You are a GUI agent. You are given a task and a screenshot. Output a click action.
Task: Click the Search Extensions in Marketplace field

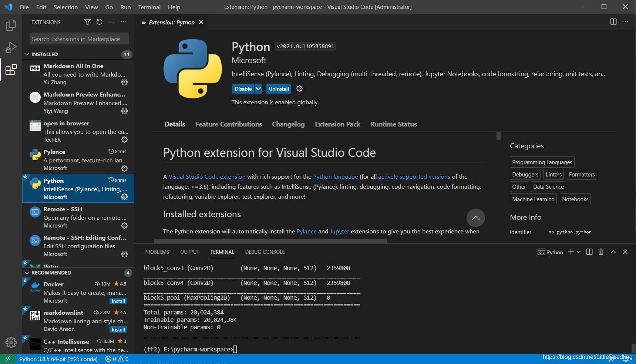pos(79,39)
